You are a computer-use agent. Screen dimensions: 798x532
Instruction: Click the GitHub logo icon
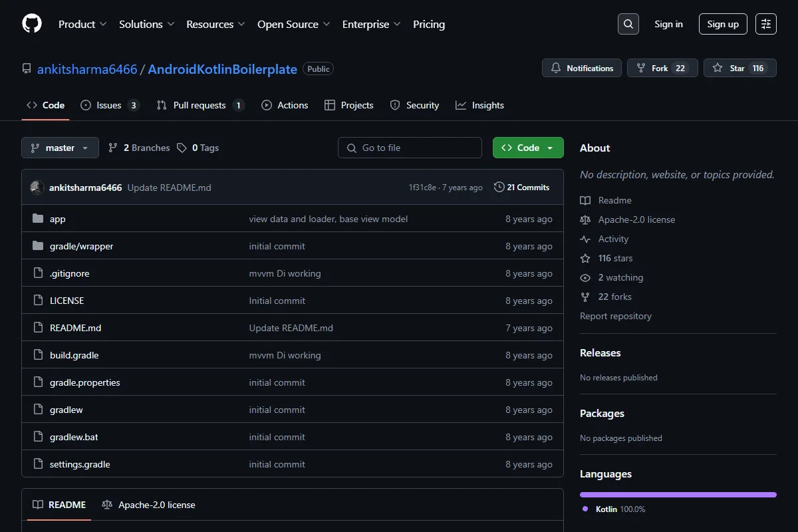click(x=32, y=24)
